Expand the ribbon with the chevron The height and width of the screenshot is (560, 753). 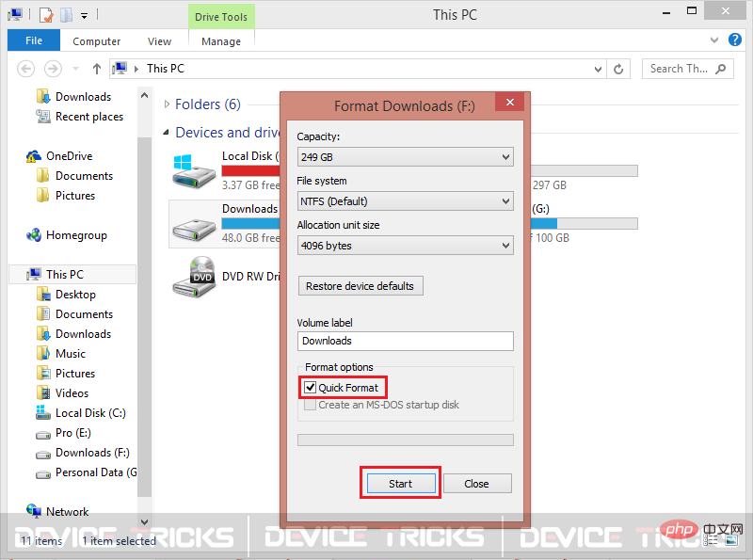[x=714, y=40]
